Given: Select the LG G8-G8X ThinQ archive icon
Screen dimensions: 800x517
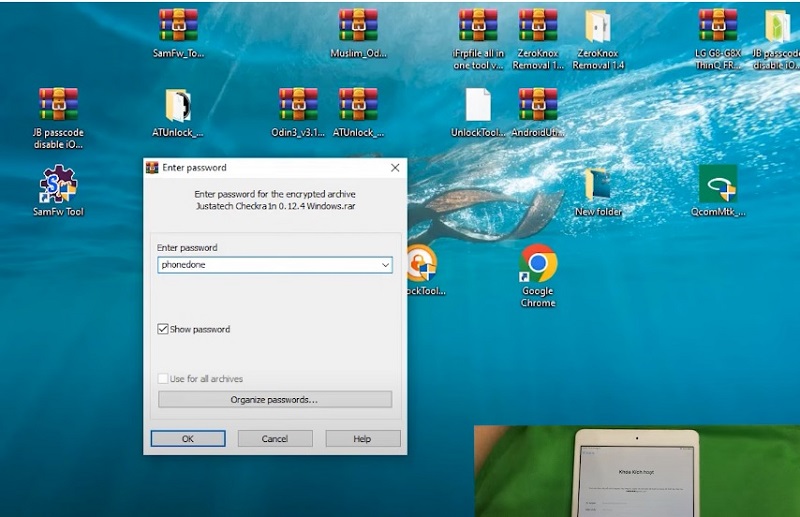Looking at the screenshot, I should pyautogui.click(x=718, y=27).
